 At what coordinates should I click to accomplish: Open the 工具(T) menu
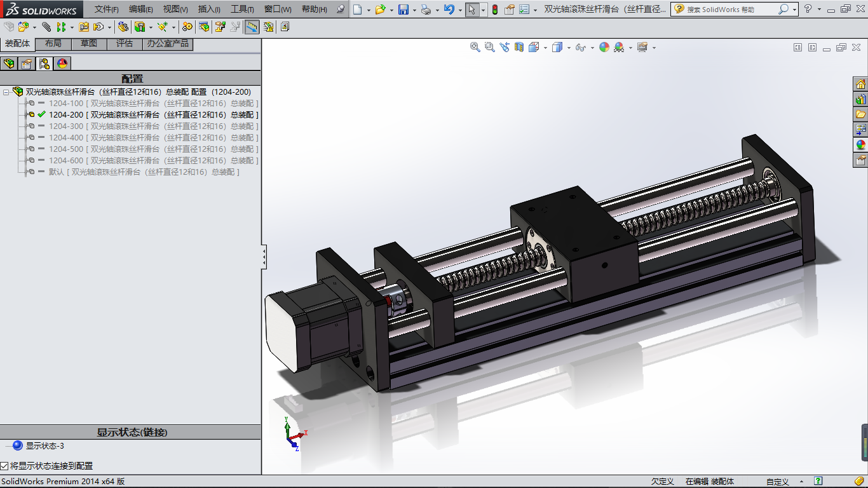click(x=241, y=10)
